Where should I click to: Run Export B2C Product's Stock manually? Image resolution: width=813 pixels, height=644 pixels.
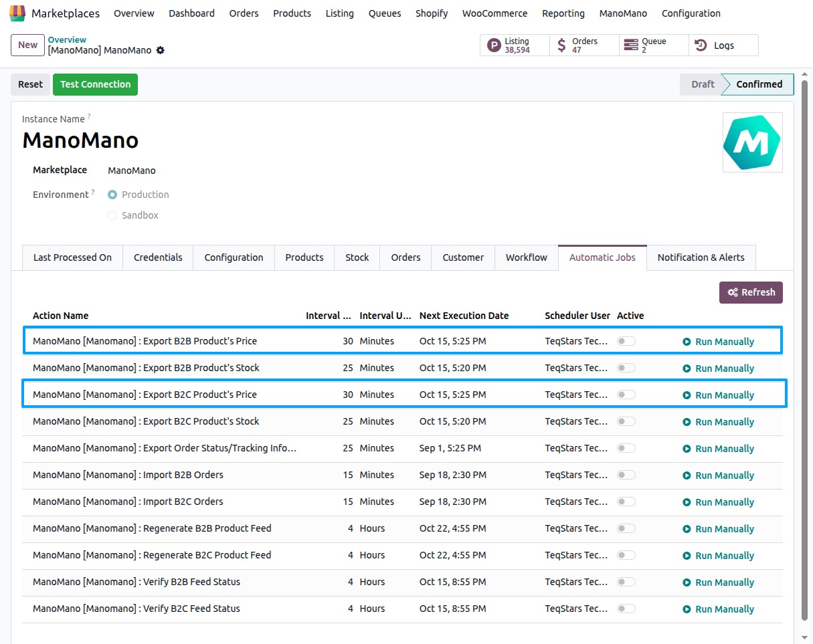tap(718, 422)
